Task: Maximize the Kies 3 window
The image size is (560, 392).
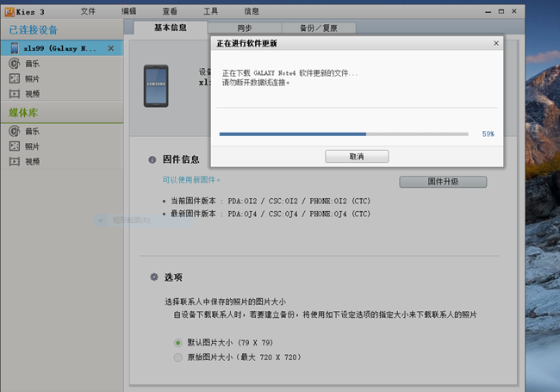Action: [501, 11]
